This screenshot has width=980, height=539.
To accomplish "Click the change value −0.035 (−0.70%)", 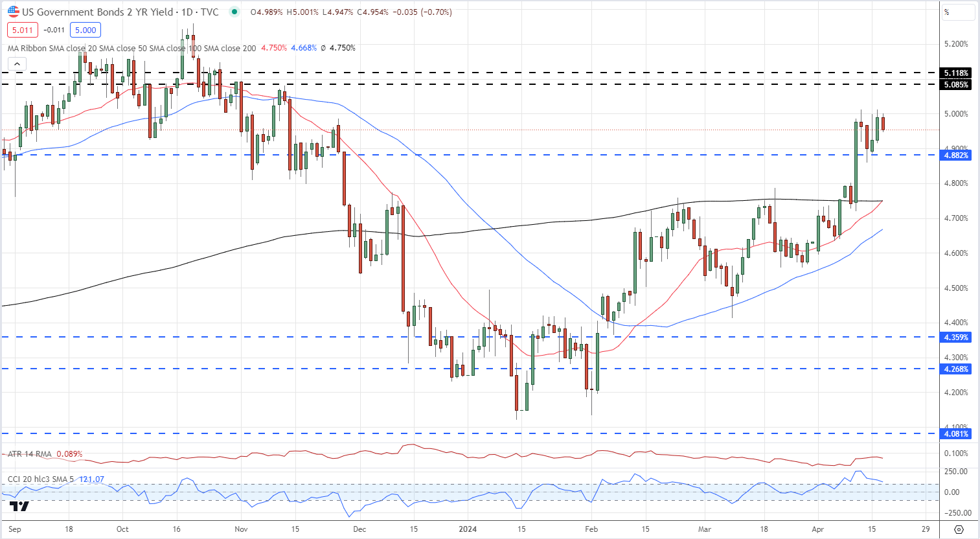I will pos(421,12).
